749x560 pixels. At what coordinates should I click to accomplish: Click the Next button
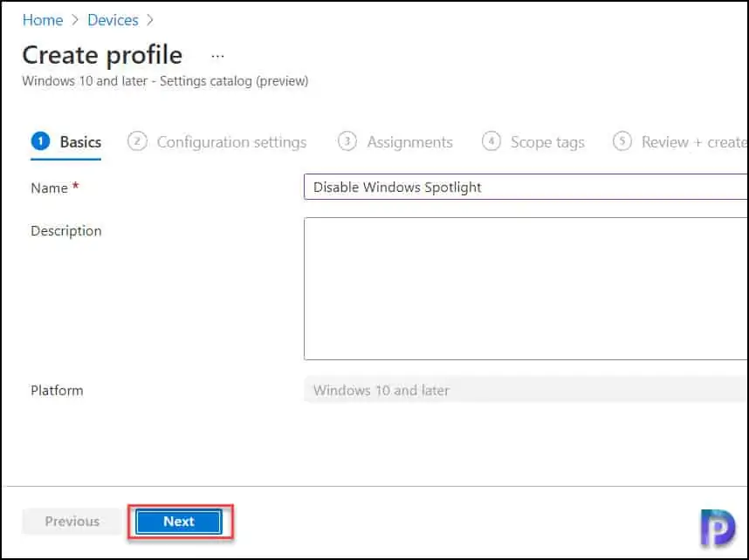coord(179,522)
